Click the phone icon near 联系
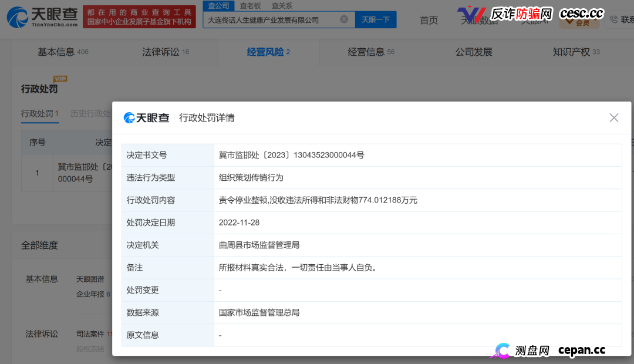The image size is (634, 364). tap(613, 19)
